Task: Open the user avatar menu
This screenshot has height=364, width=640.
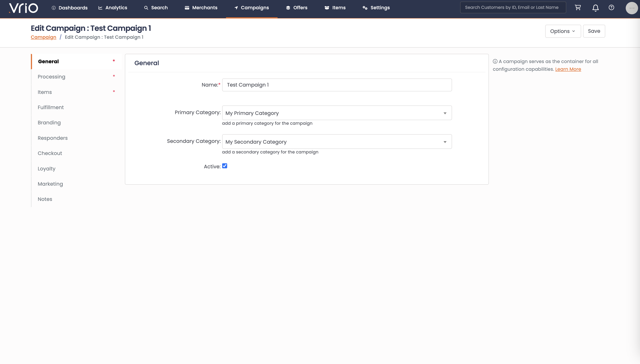Action: pyautogui.click(x=632, y=8)
